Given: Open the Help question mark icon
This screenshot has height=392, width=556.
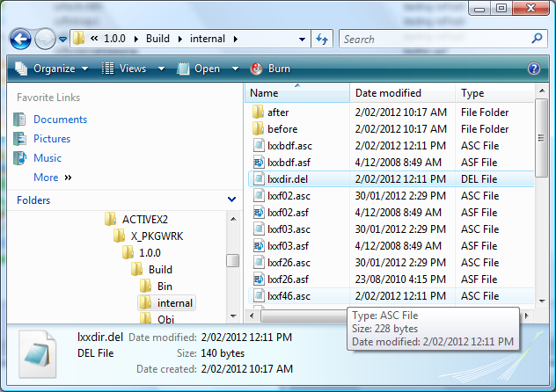Looking at the screenshot, I should 534,69.
